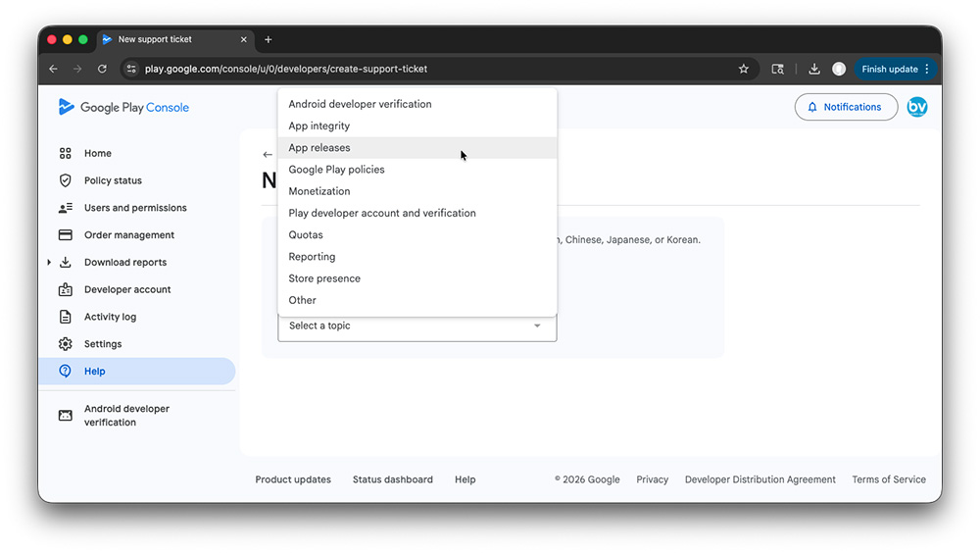
Task: Click the browser forward arrow
Action: pos(77,69)
